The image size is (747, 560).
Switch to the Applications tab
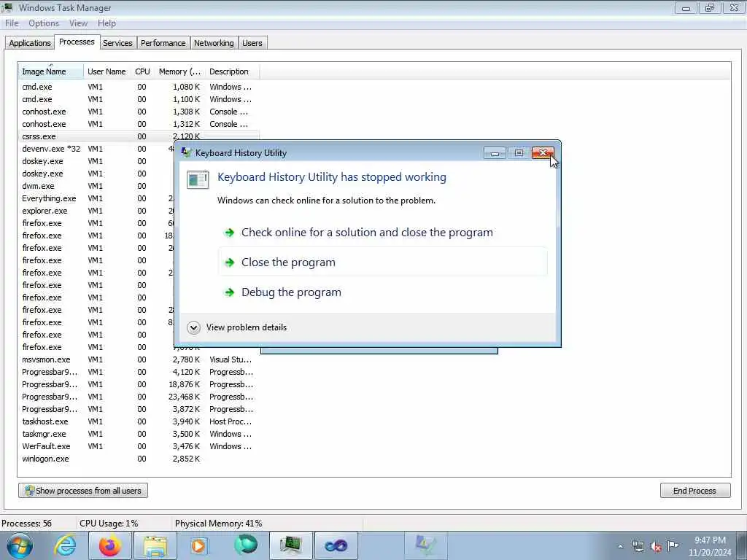[29, 43]
